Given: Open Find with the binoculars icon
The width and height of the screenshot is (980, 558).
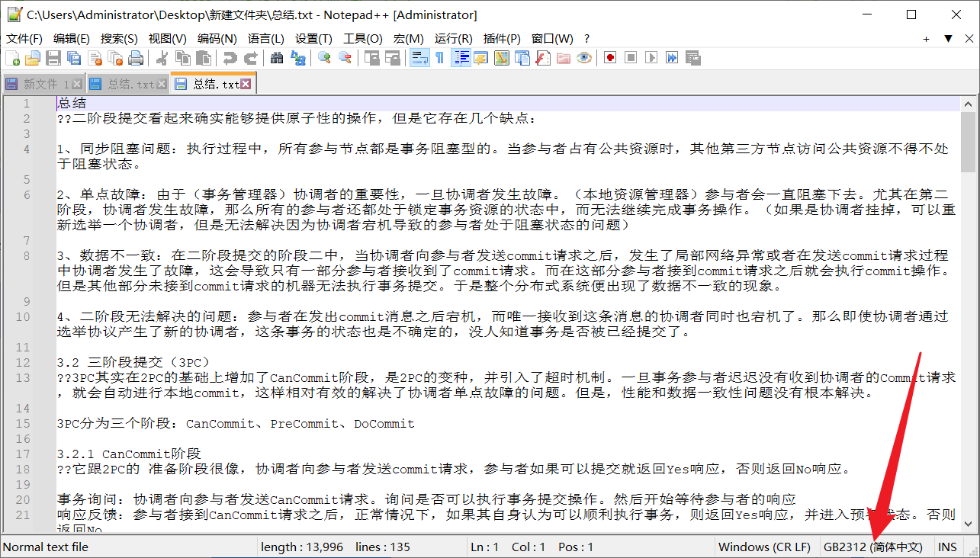Looking at the screenshot, I should [277, 58].
